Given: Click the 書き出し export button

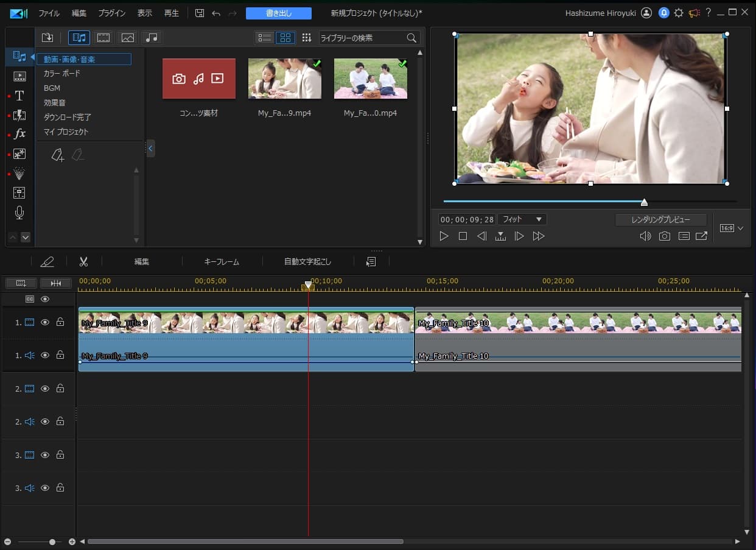Looking at the screenshot, I should click(278, 13).
